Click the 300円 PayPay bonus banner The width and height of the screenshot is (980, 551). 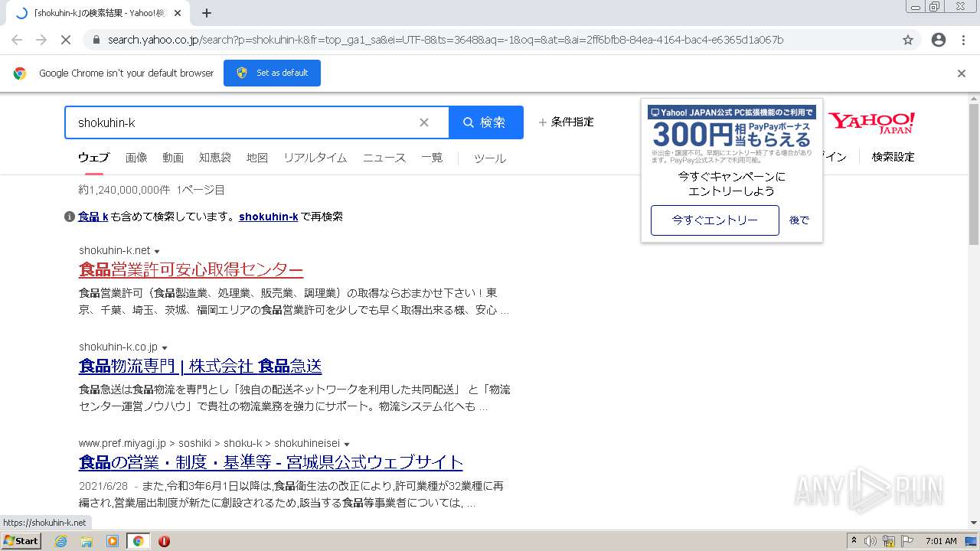[732, 135]
